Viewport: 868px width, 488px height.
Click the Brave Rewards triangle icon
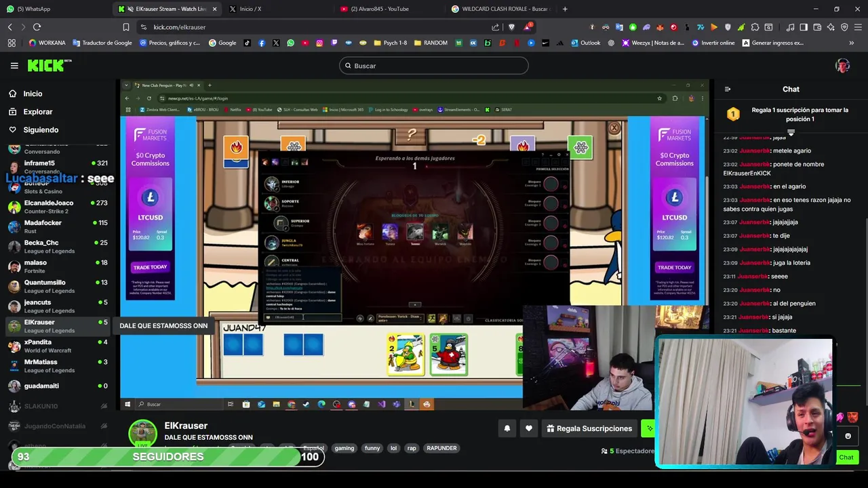pos(527,27)
